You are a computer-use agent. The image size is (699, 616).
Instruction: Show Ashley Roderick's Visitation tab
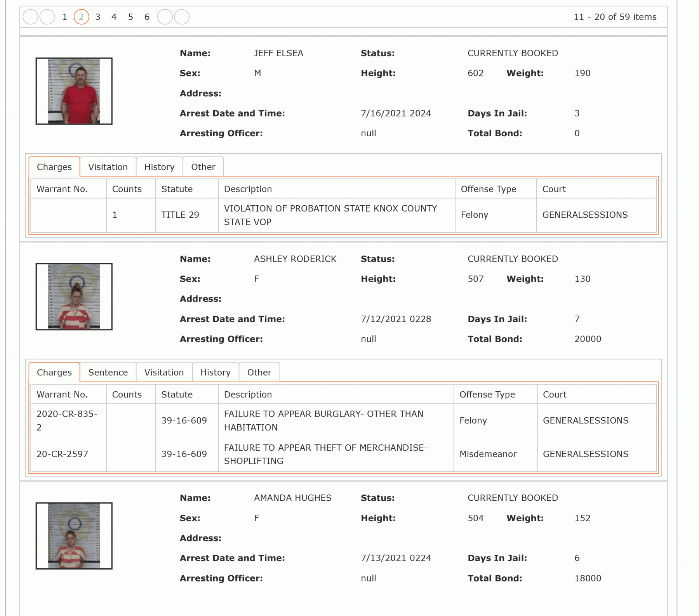[x=164, y=373]
